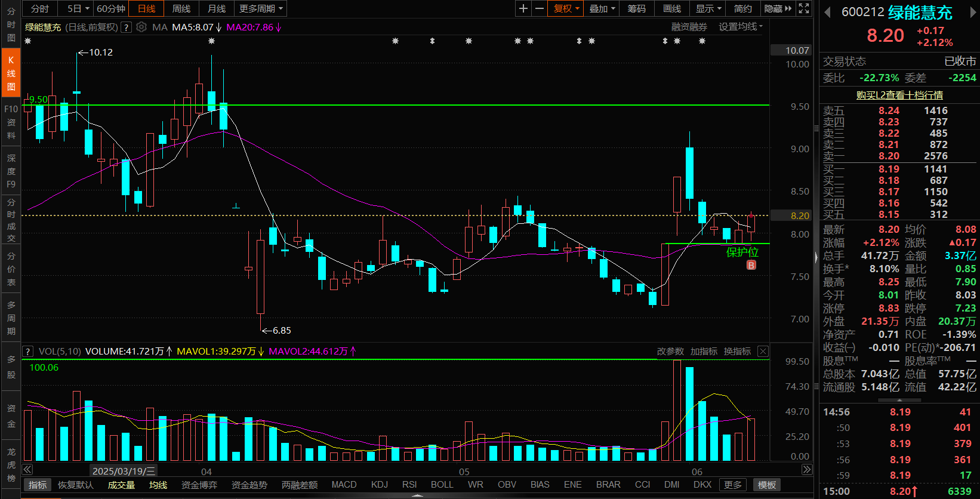Click 改参数 button
Image resolution: width=980 pixels, height=499 pixels.
pyautogui.click(x=670, y=352)
